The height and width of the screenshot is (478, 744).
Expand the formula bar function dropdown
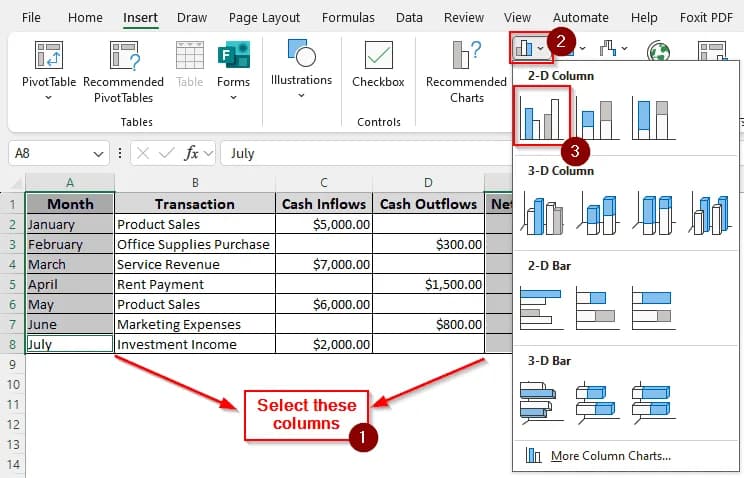208,153
